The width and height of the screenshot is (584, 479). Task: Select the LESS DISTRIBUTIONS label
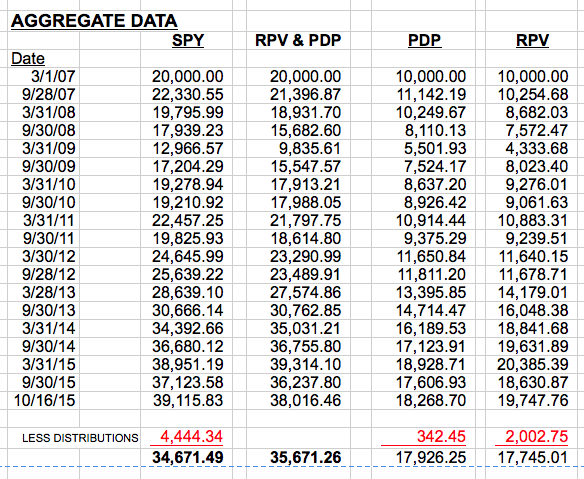point(80,438)
